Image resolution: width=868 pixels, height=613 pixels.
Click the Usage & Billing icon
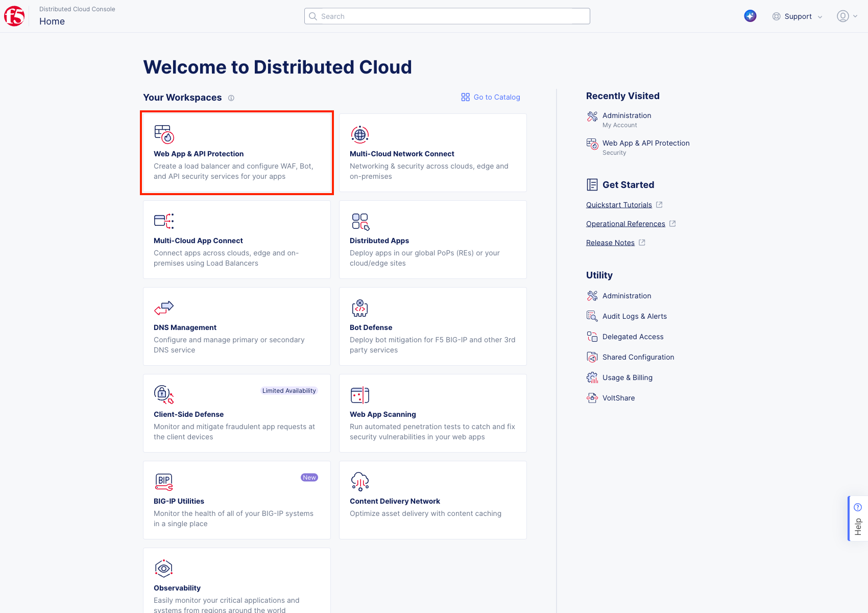click(592, 378)
